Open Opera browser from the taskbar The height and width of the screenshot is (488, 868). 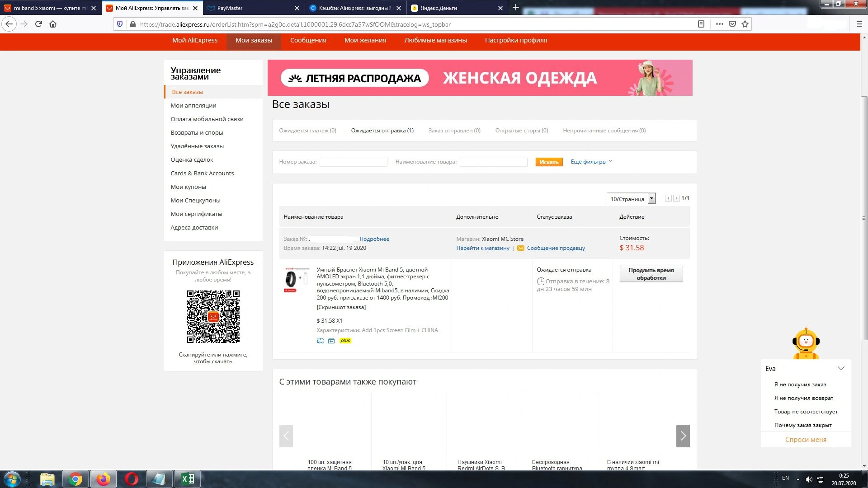(132, 479)
